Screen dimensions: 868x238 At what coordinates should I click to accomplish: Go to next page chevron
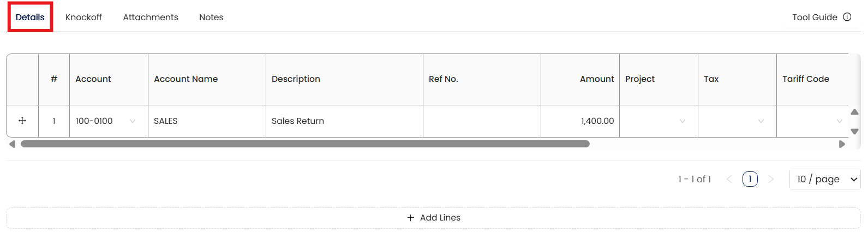771,179
